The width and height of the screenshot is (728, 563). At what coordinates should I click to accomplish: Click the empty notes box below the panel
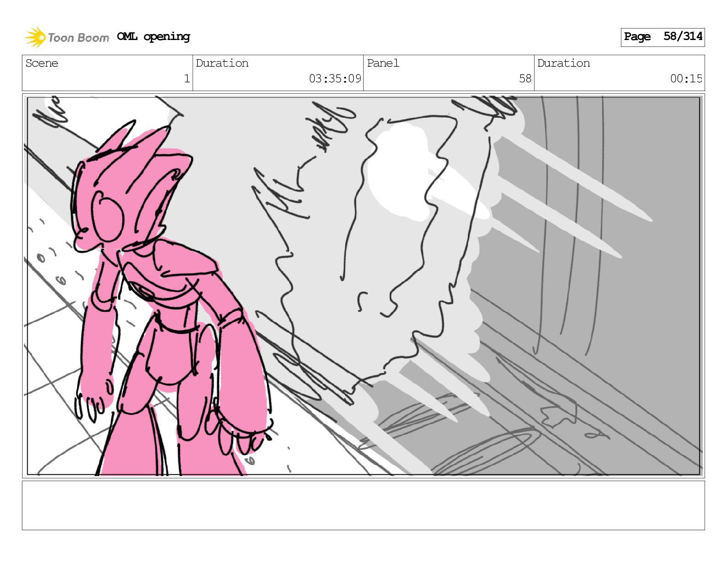click(363, 505)
